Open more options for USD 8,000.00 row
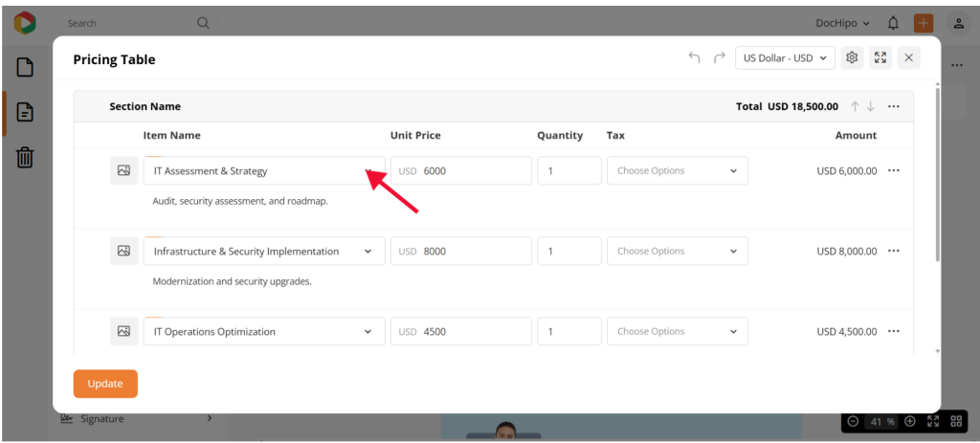 pos(894,252)
